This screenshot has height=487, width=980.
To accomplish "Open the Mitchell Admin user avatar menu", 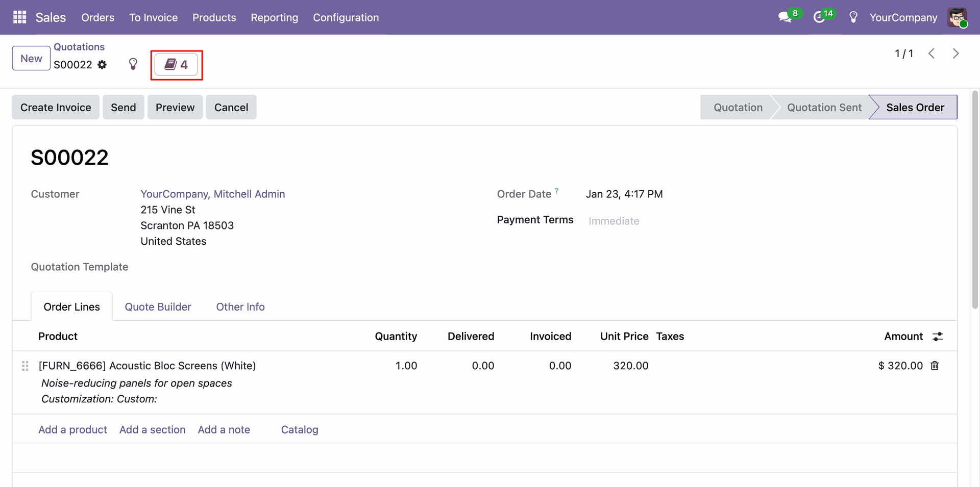I will (x=957, y=17).
